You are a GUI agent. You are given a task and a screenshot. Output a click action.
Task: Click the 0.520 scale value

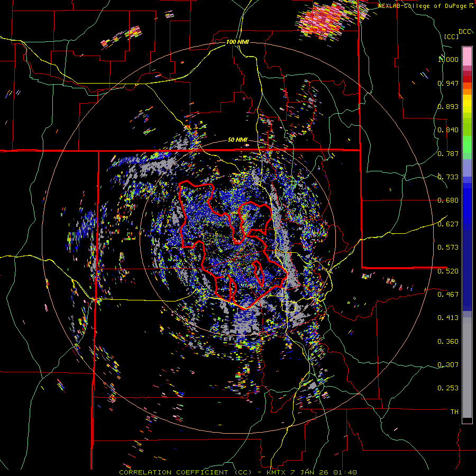point(448,271)
